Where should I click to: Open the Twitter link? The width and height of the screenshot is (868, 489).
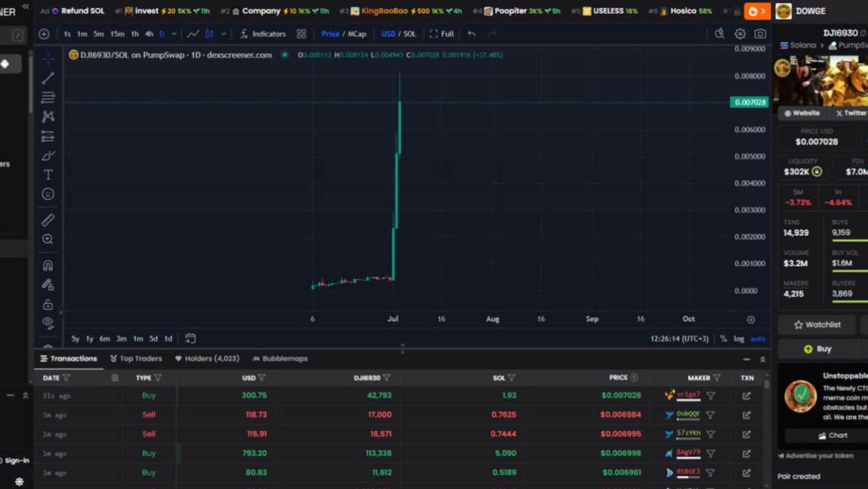(x=850, y=113)
